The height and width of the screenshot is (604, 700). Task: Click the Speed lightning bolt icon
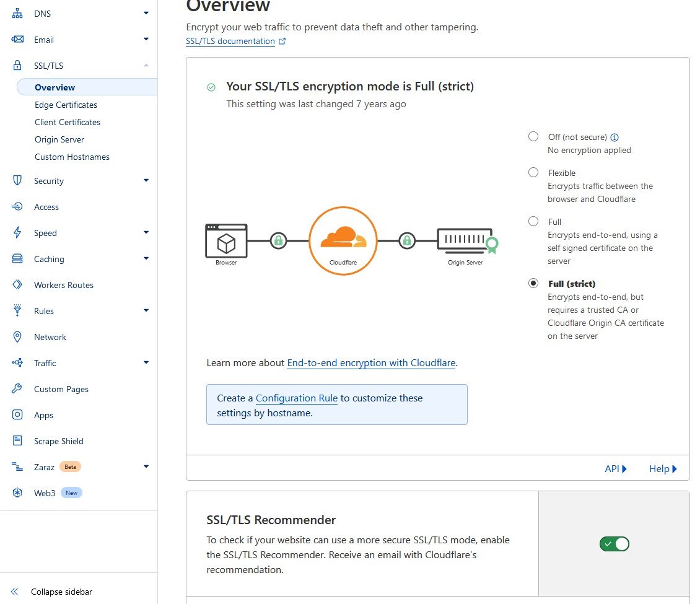(x=17, y=232)
